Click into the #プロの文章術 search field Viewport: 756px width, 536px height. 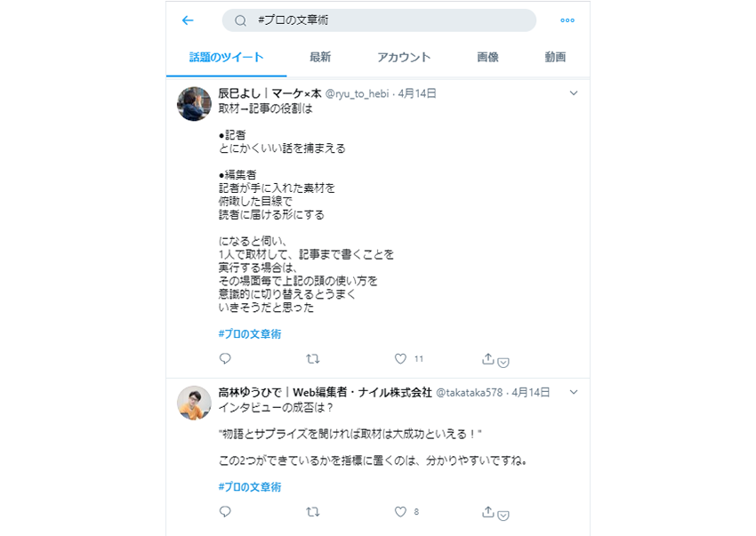[x=379, y=20]
